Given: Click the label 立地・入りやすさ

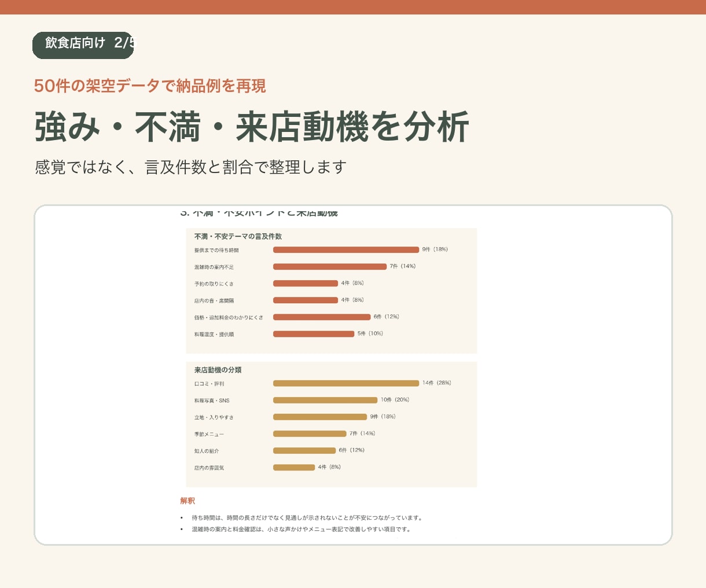Looking at the screenshot, I should [x=214, y=418].
